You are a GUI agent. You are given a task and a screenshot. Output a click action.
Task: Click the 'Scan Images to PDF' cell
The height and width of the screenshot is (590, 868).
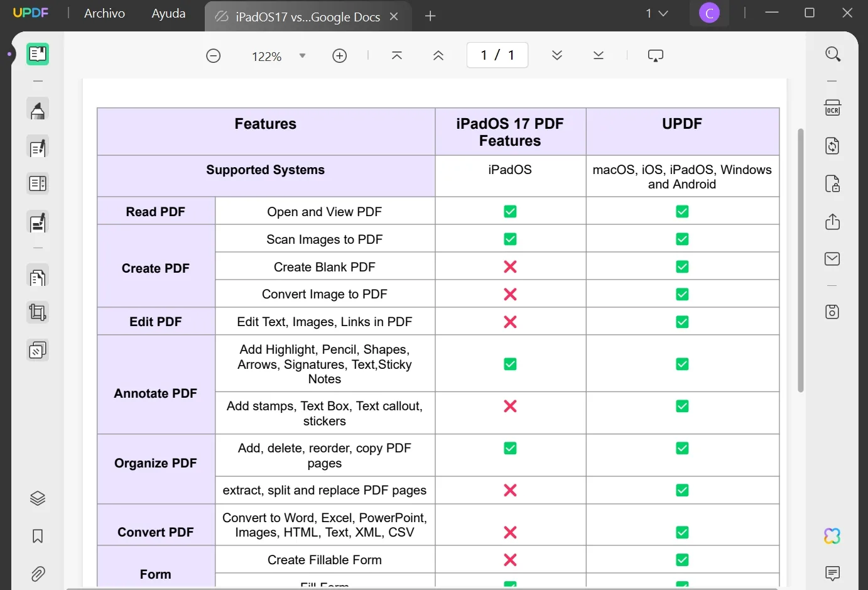pyautogui.click(x=325, y=239)
